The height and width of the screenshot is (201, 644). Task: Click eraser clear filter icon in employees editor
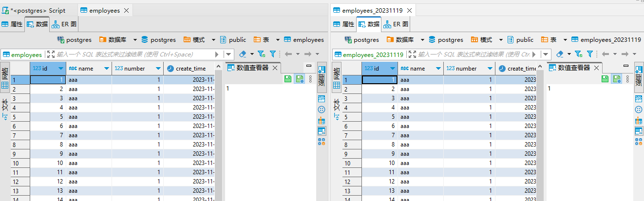243,54
